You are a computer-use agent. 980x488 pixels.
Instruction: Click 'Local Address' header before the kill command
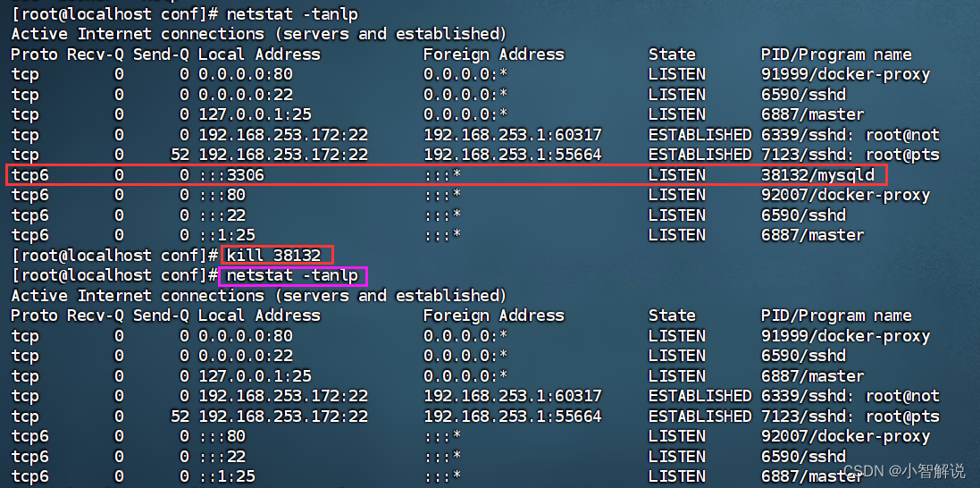click(x=259, y=55)
